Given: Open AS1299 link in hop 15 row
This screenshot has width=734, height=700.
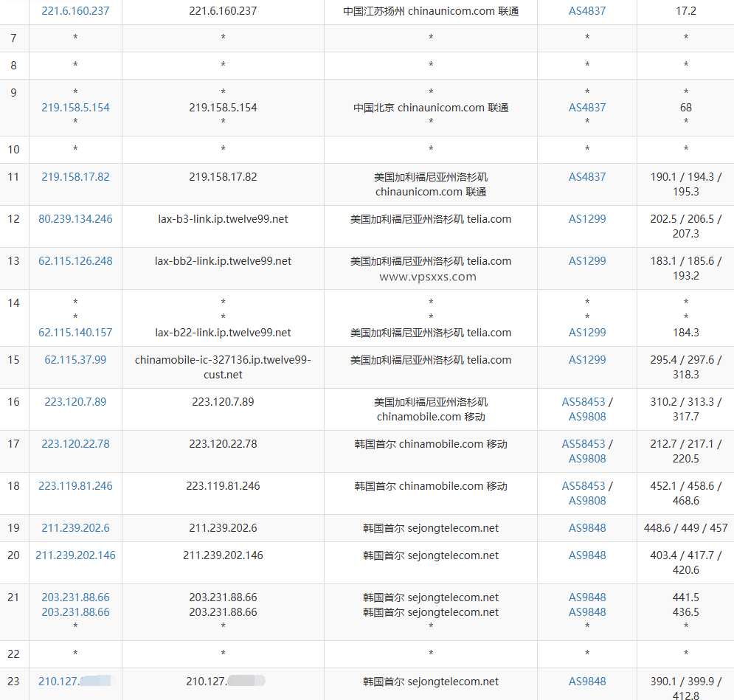Looking at the screenshot, I should point(587,360).
